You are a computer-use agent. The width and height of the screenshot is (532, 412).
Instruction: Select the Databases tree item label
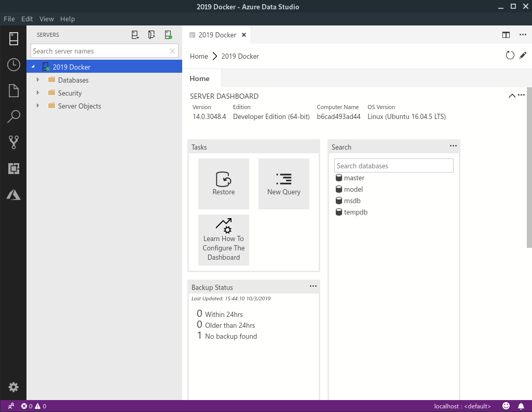(x=73, y=80)
